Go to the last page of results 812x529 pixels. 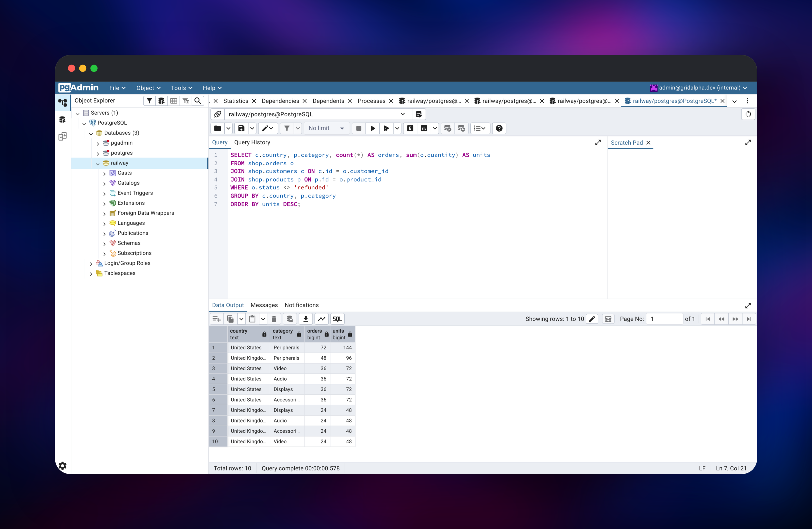coord(749,319)
